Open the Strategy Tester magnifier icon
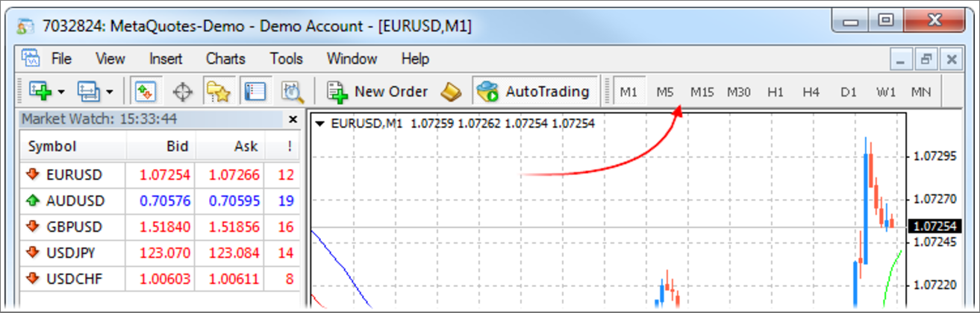Image resolution: width=980 pixels, height=313 pixels. 293,92
